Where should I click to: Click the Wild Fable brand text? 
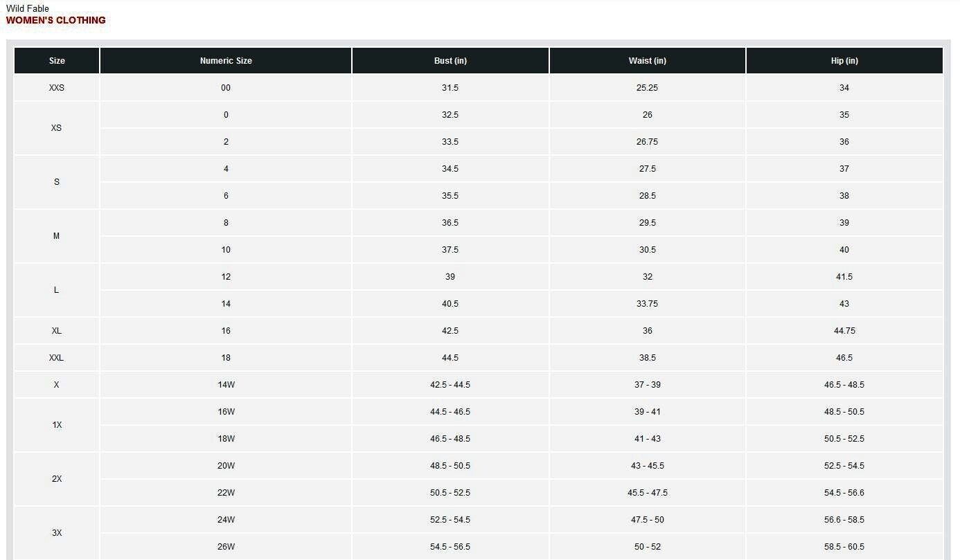[x=28, y=8]
